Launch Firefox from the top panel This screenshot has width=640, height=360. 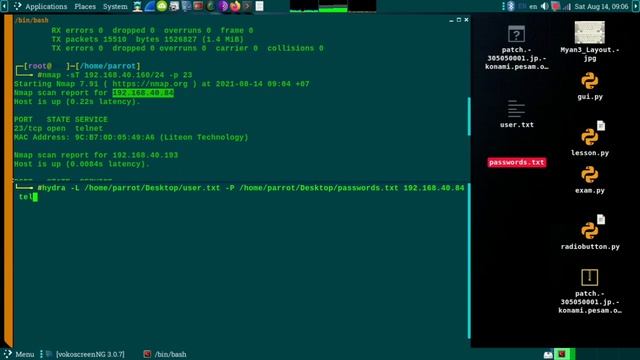coord(235,6)
